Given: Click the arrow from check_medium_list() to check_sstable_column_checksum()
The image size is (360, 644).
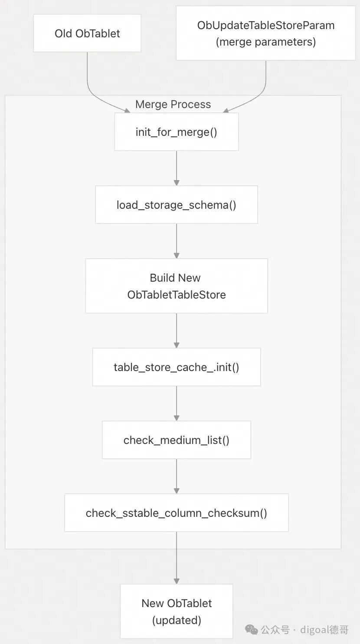Looking at the screenshot, I should 177,476.
